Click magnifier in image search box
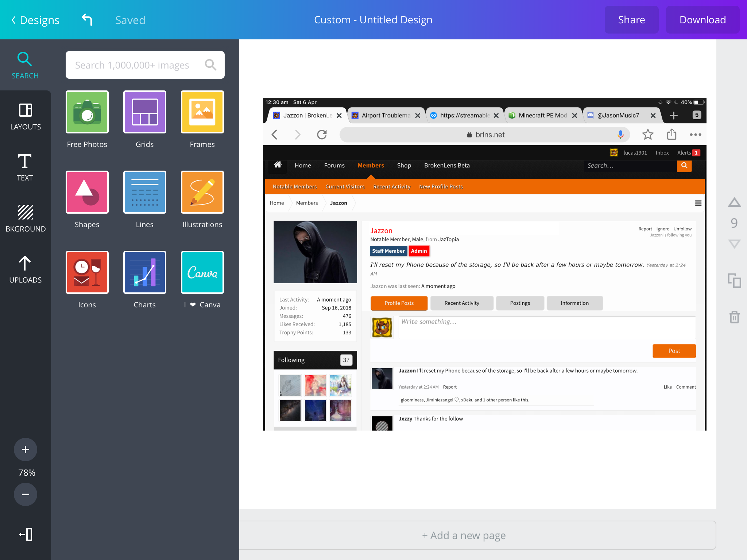The height and width of the screenshot is (560, 747). [210, 65]
